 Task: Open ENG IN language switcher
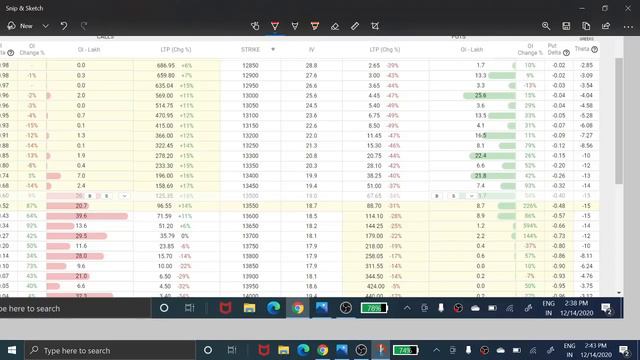[x=569, y=350]
